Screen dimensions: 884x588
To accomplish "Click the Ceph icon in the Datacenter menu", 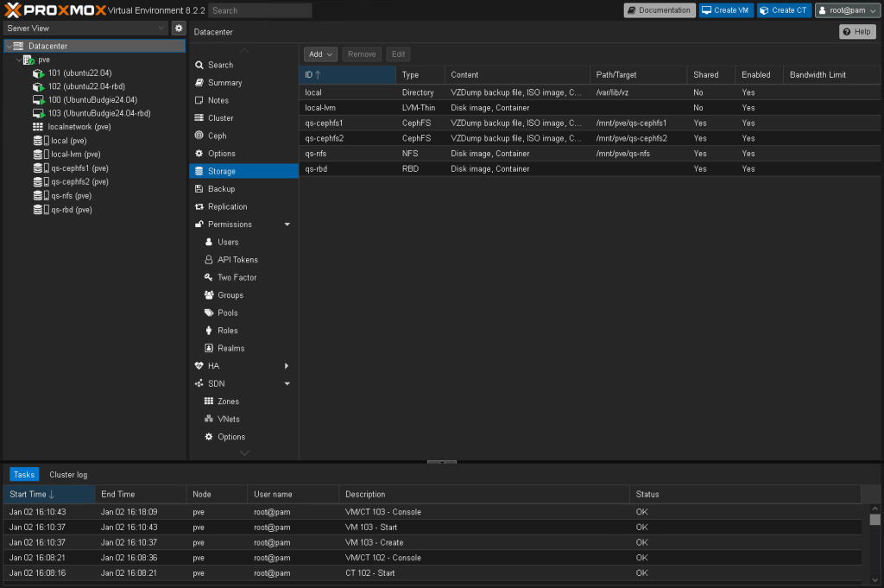I will click(x=199, y=136).
